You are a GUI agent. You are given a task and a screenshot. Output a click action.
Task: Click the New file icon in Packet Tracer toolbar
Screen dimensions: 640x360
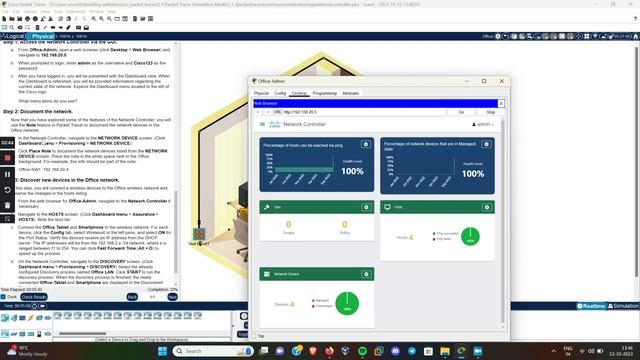point(4,19)
